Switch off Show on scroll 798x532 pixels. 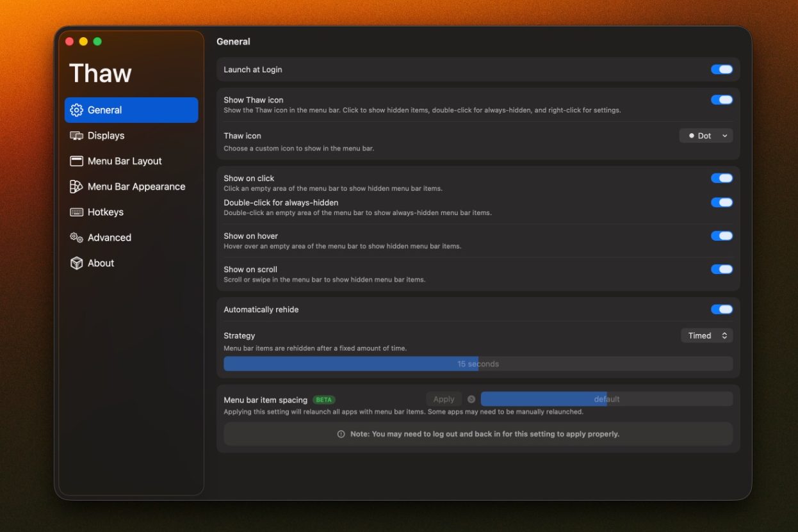[x=722, y=269]
